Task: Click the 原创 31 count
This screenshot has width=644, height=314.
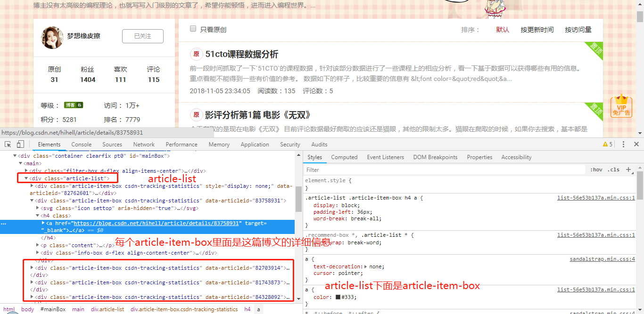Action: coord(54,74)
